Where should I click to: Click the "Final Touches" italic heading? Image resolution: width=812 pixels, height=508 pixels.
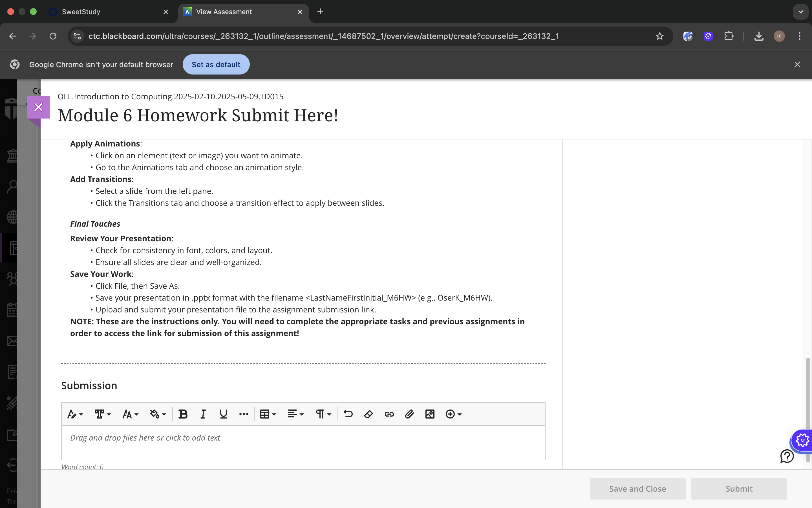[95, 224]
